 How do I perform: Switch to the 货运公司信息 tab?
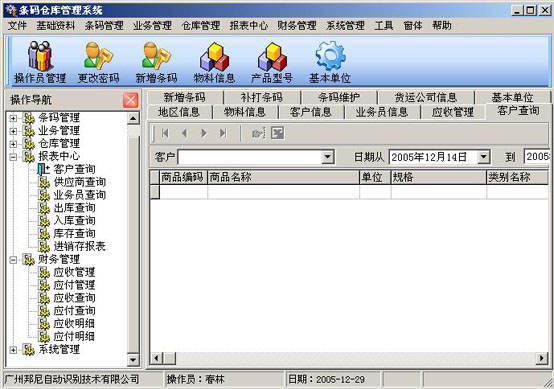point(426,97)
